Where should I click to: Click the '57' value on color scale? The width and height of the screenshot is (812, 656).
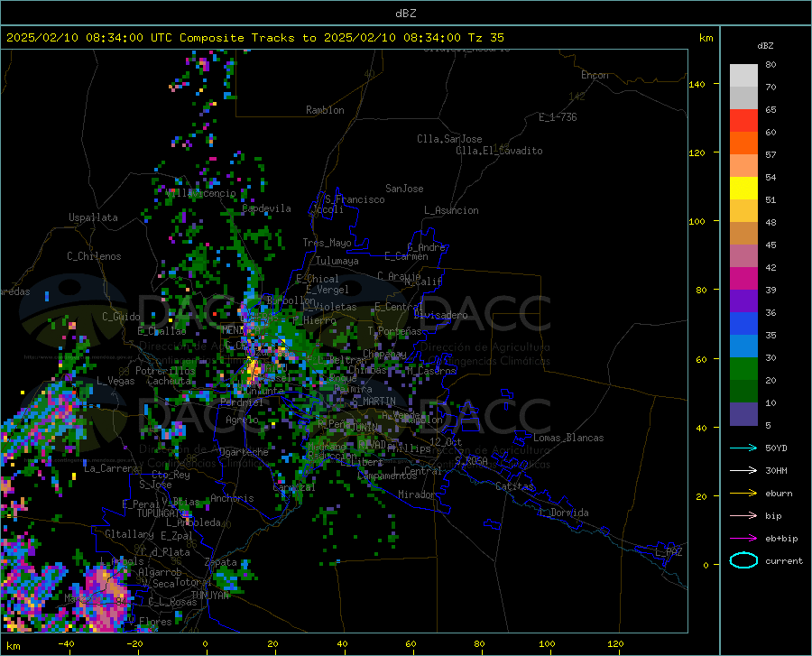point(770,155)
